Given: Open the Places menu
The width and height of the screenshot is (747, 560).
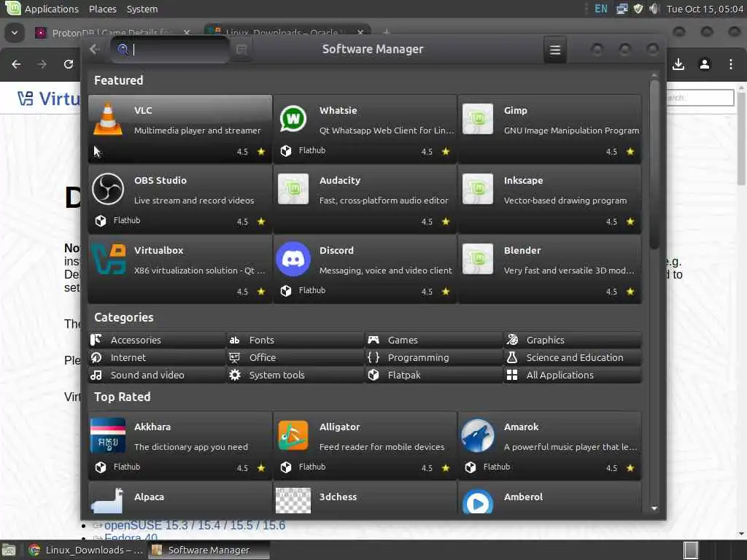Looking at the screenshot, I should point(102,9).
